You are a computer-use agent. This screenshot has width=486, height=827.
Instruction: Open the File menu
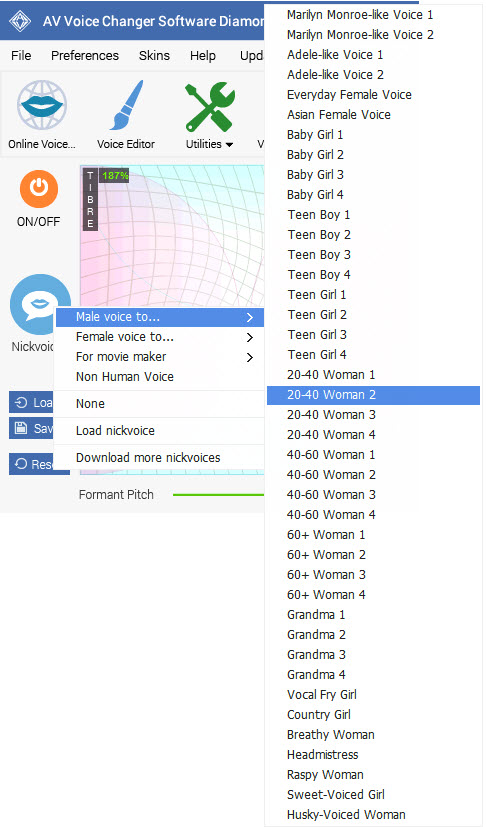[x=21, y=55]
